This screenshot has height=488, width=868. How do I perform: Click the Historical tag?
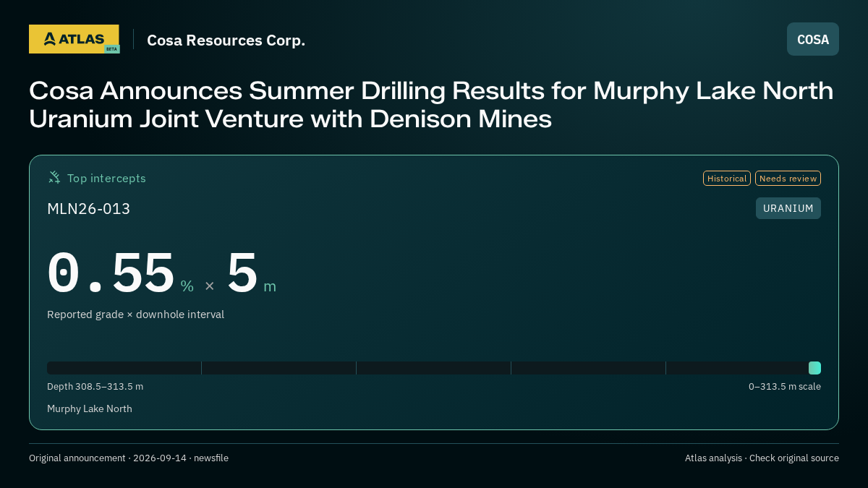pyautogui.click(x=727, y=179)
